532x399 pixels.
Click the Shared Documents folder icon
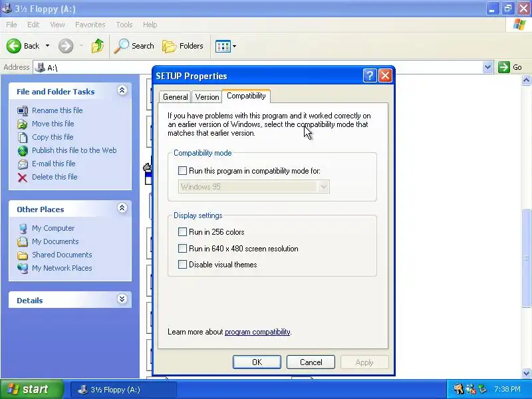tap(23, 255)
